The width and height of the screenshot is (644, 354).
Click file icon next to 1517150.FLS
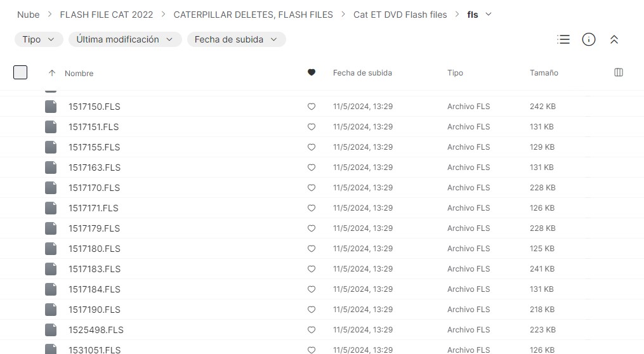point(51,107)
